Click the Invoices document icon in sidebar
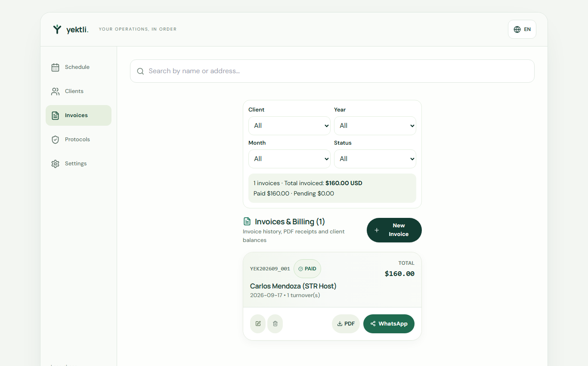The height and width of the screenshot is (366, 588). tap(55, 115)
